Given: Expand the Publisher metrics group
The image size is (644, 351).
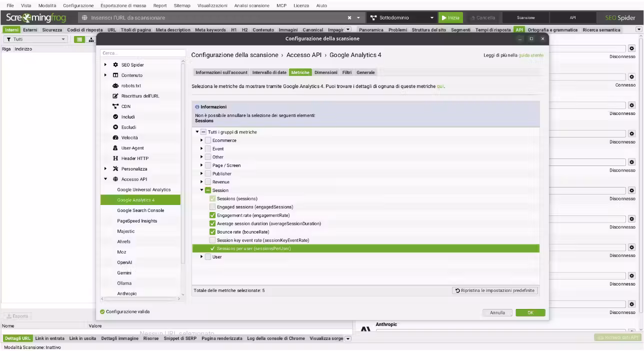Looking at the screenshot, I should coord(202,173).
